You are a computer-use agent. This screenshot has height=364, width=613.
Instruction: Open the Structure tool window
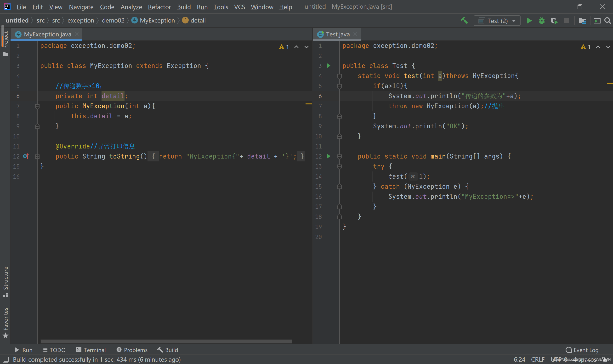click(x=6, y=282)
